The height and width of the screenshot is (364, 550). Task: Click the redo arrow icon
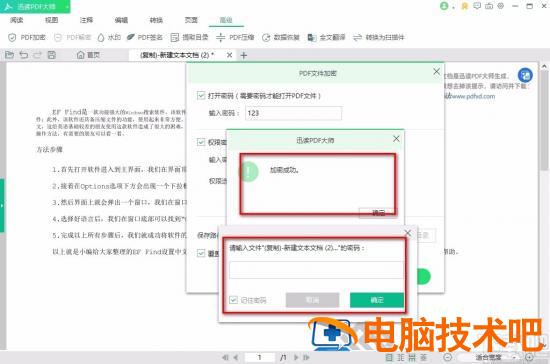38,55
